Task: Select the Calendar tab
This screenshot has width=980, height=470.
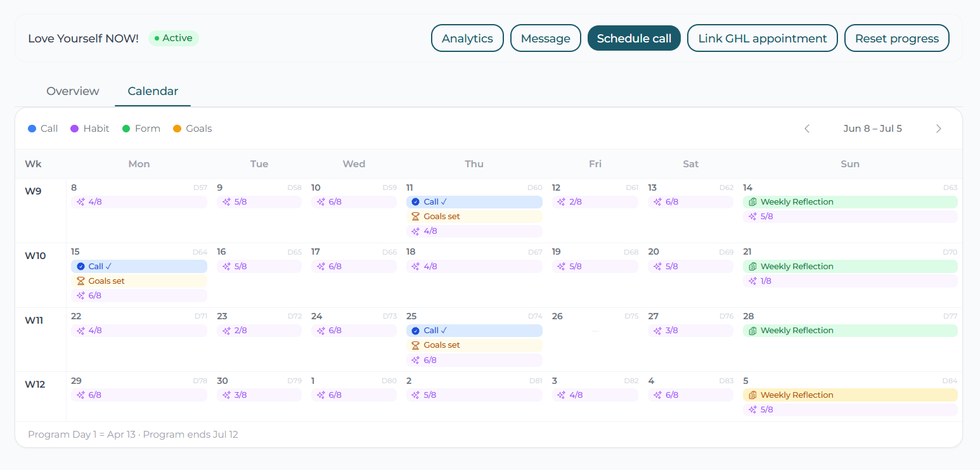Action: (x=153, y=91)
